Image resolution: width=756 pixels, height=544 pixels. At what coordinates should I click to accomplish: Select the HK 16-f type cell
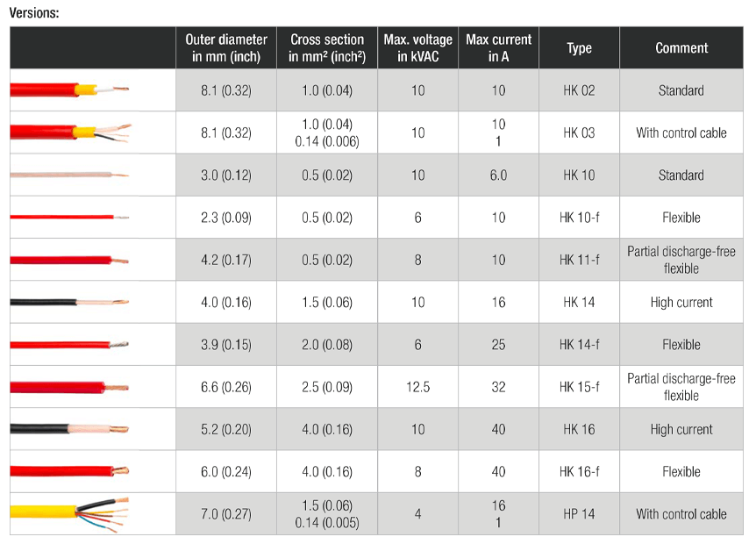click(579, 472)
